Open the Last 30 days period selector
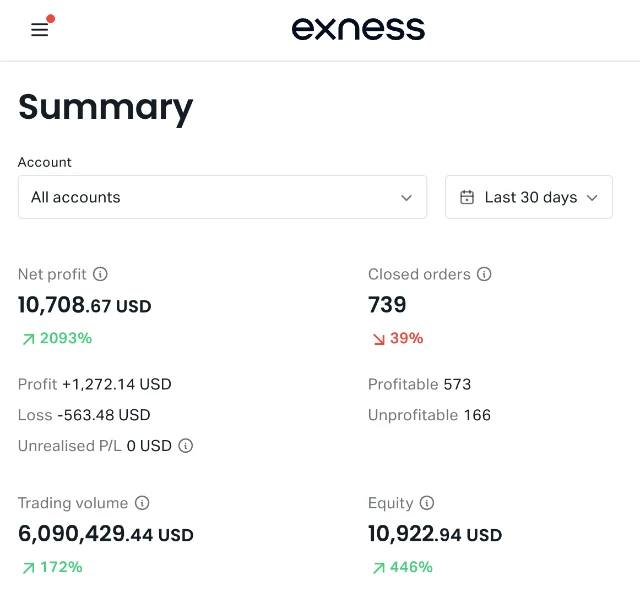The width and height of the screenshot is (640, 593). coord(529,197)
